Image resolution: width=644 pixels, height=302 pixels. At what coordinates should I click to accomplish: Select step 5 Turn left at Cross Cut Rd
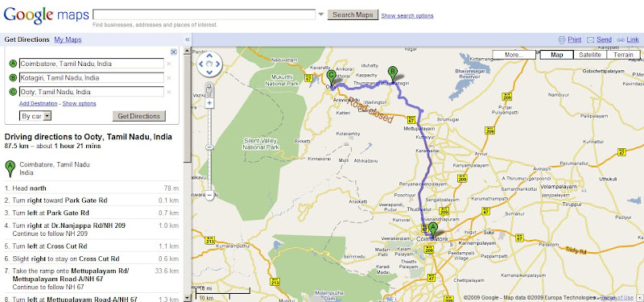tap(92, 246)
